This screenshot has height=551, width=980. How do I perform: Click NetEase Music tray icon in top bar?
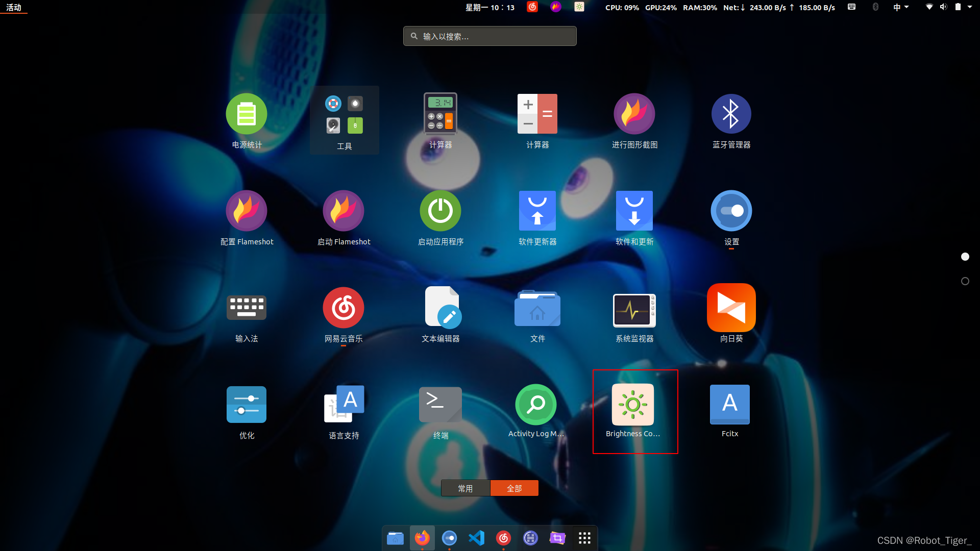click(532, 7)
